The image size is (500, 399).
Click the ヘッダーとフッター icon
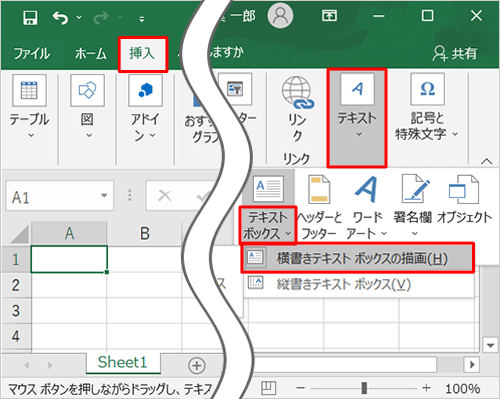319,189
